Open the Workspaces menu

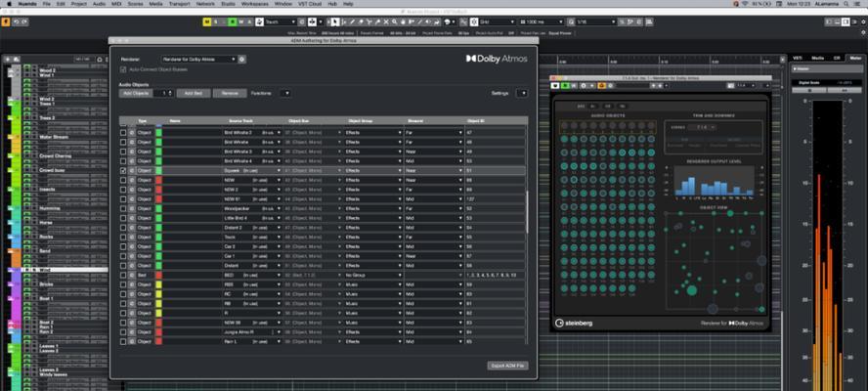(256, 3)
